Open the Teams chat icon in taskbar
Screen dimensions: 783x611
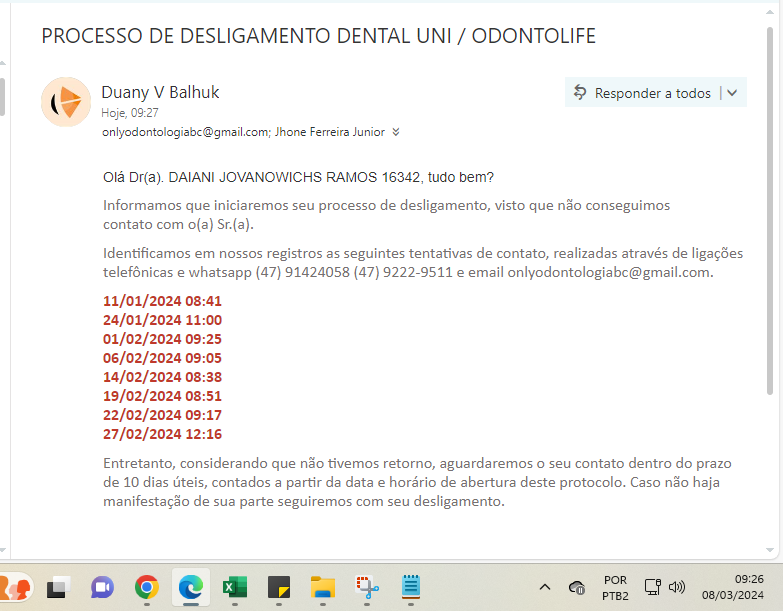[x=102, y=587]
